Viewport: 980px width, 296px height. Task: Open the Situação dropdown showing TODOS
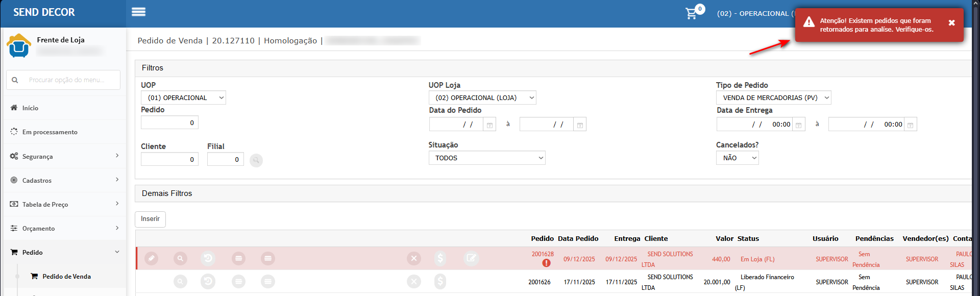(x=487, y=158)
